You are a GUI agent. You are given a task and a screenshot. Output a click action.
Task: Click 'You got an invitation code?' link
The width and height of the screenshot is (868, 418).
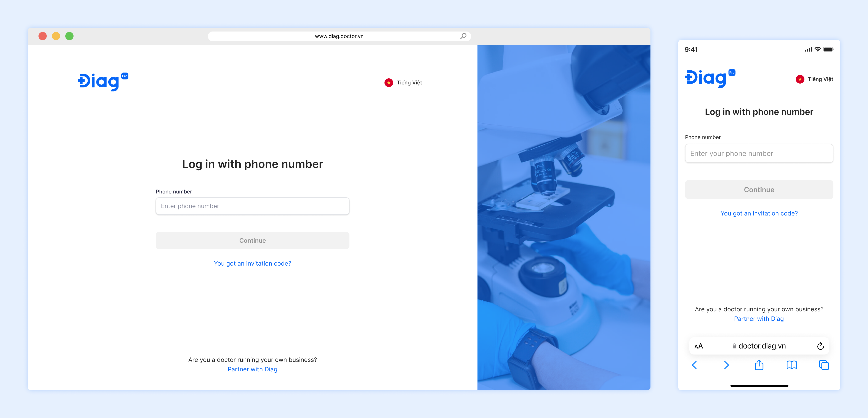point(252,263)
